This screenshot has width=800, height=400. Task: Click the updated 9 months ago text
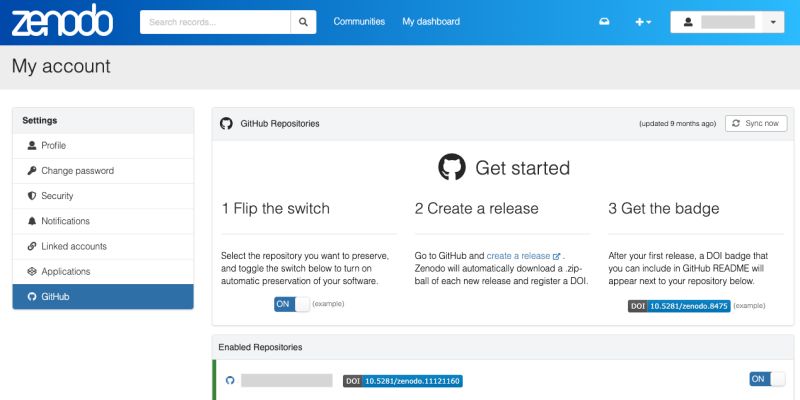[678, 123]
